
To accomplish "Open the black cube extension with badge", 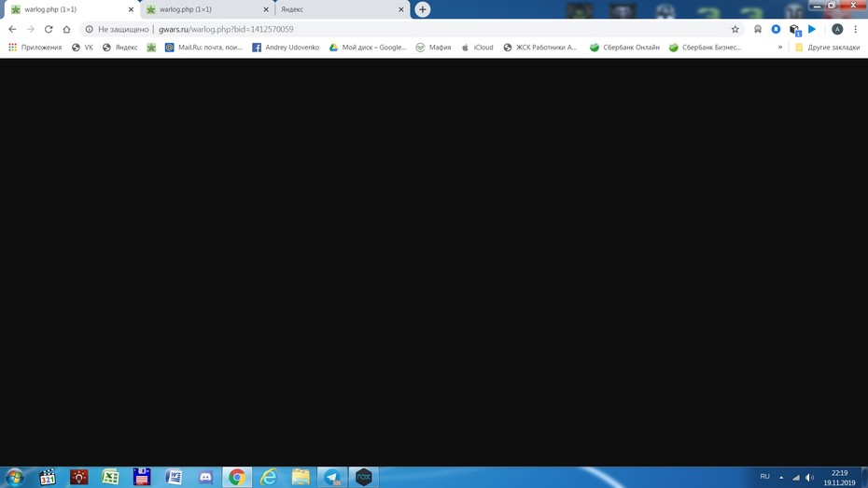I will point(794,30).
